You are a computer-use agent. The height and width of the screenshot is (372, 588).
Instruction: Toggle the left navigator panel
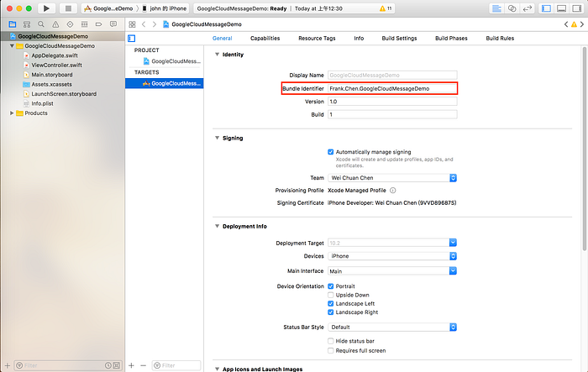click(x=546, y=8)
